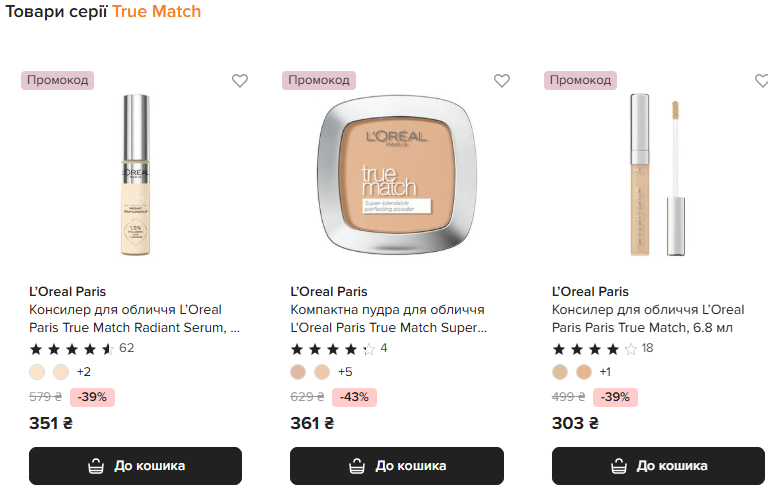Show +1 more shade for 6.8 ml concealer
Screen dimensions: 768x492
[605, 372]
